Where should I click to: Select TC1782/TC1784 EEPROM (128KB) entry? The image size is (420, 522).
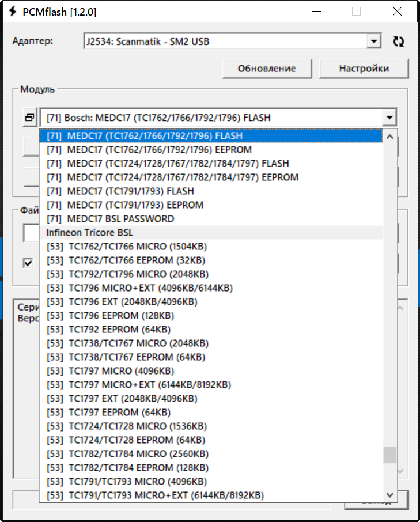coord(138,468)
